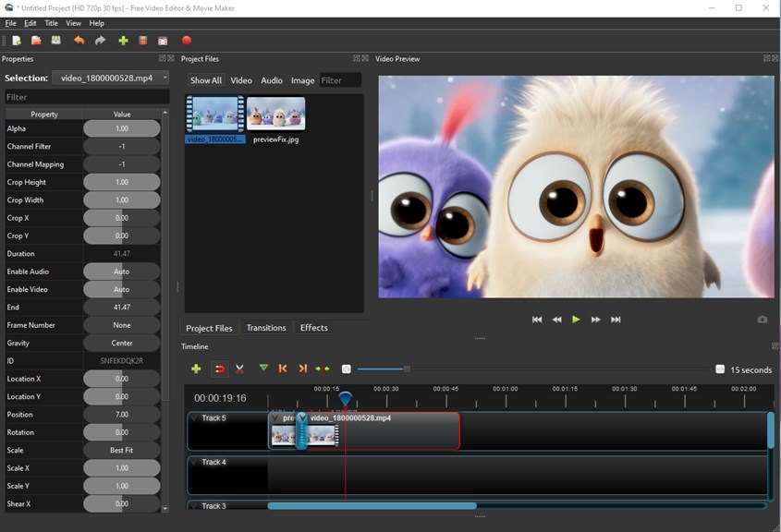Toggle the razor cut tool

239,369
